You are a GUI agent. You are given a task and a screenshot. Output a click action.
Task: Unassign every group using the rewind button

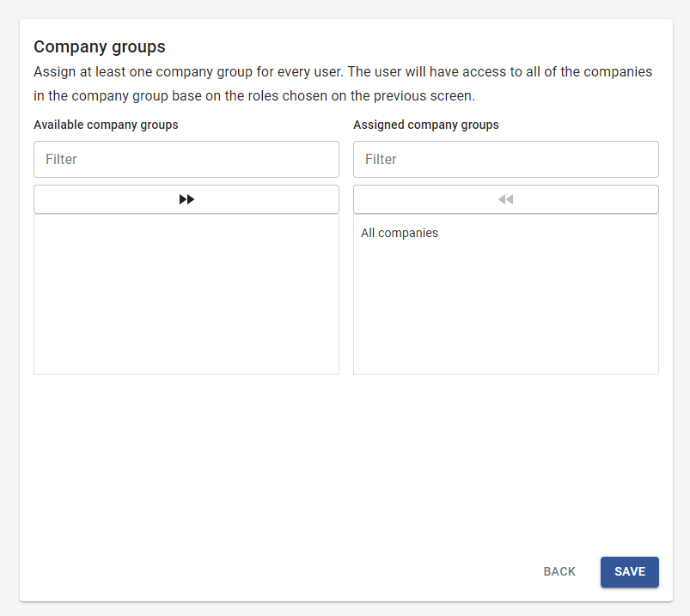505,199
